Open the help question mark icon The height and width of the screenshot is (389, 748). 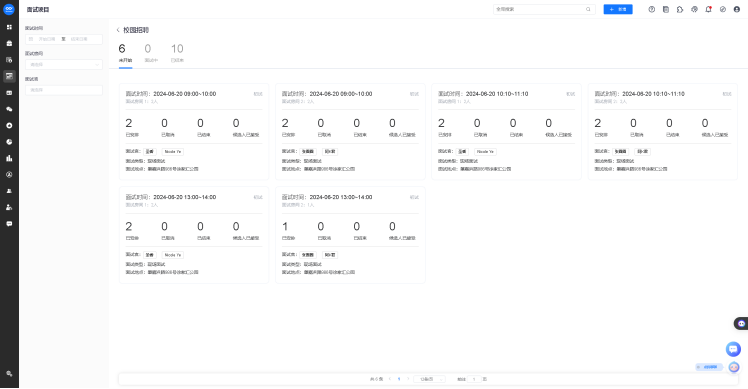(x=652, y=9)
